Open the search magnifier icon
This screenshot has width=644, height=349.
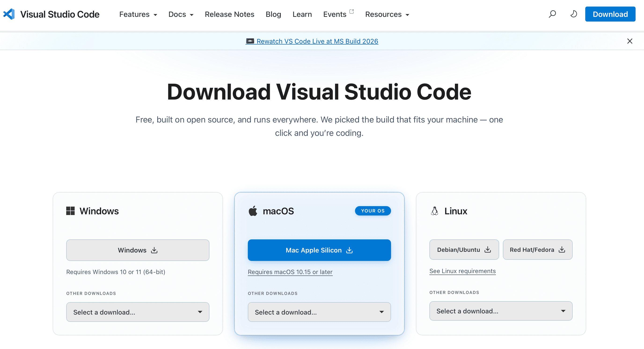pyautogui.click(x=552, y=14)
